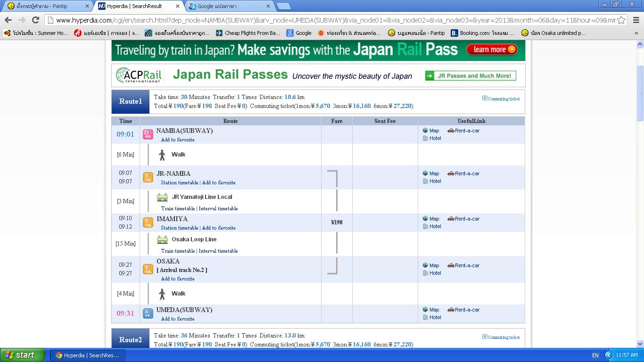Click the JR Yamatoji Line train icon
The image size is (644, 362).
click(x=162, y=197)
